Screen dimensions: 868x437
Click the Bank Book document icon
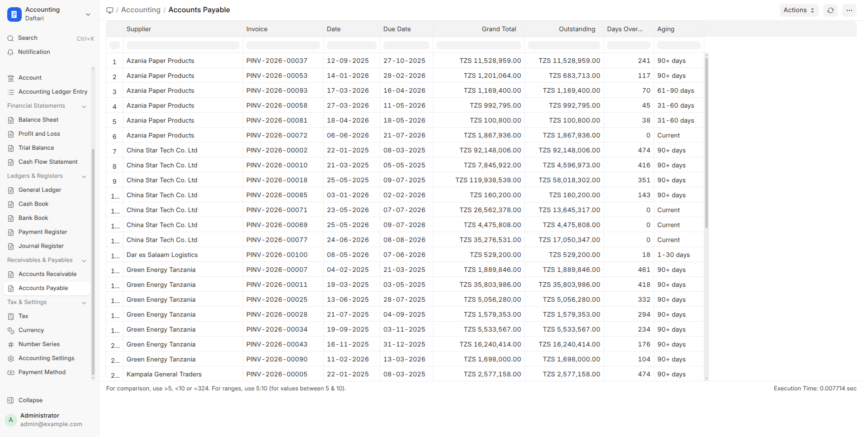(x=11, y=218)
